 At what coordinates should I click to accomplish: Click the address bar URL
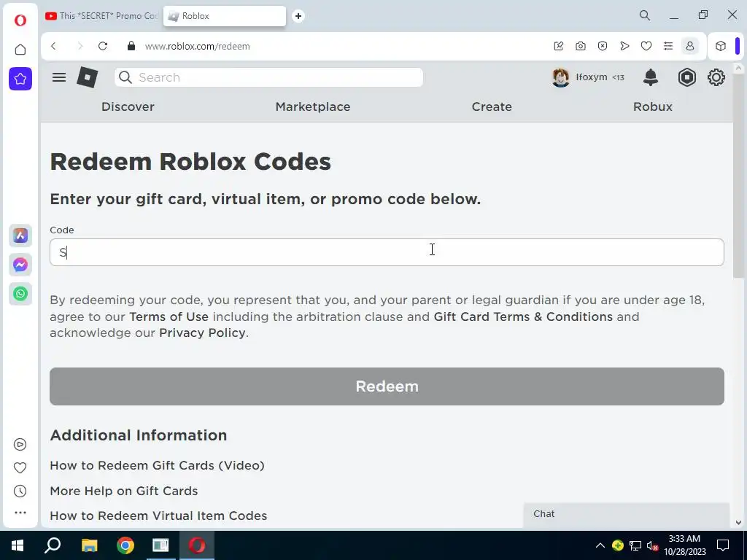(x=197, y=46)
